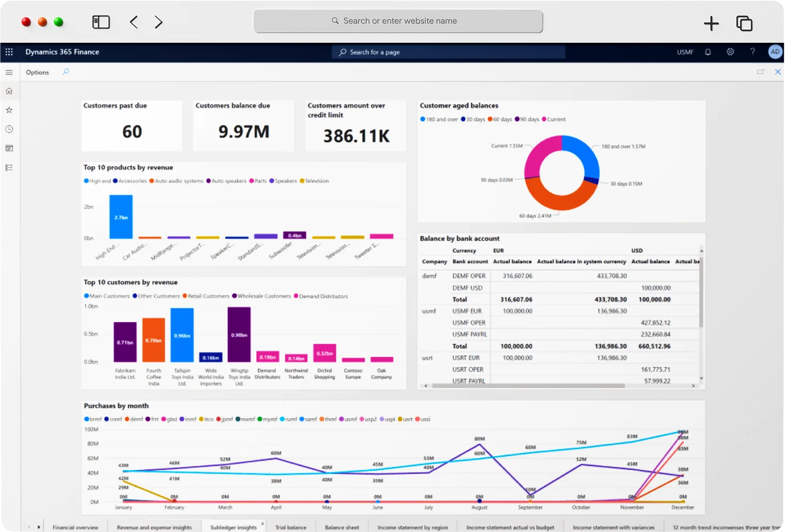Open Income statement actual vs budget tab
This screenshot has height=532, width=786.
click(x=510, y=527)
